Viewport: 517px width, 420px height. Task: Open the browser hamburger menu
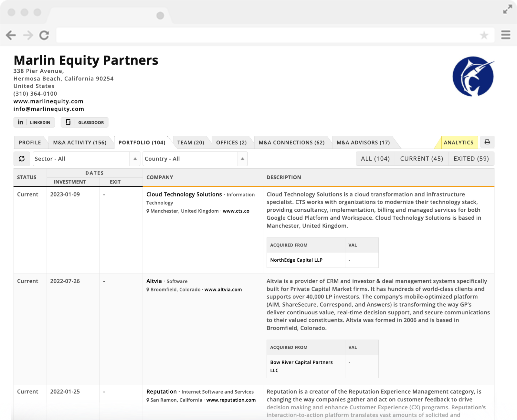pyautogui.click(x=505, y=35)
